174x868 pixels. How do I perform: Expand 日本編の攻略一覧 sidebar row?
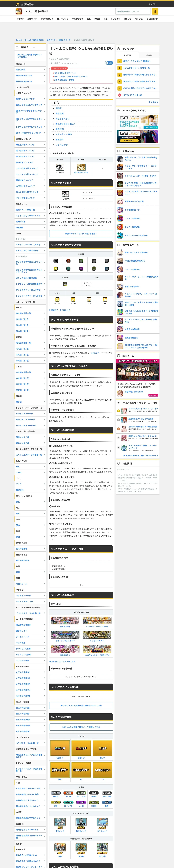tap(30, 313)
